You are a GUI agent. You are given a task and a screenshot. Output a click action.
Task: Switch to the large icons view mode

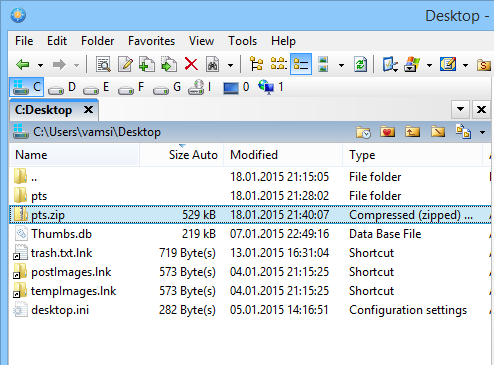coord(323,64)
